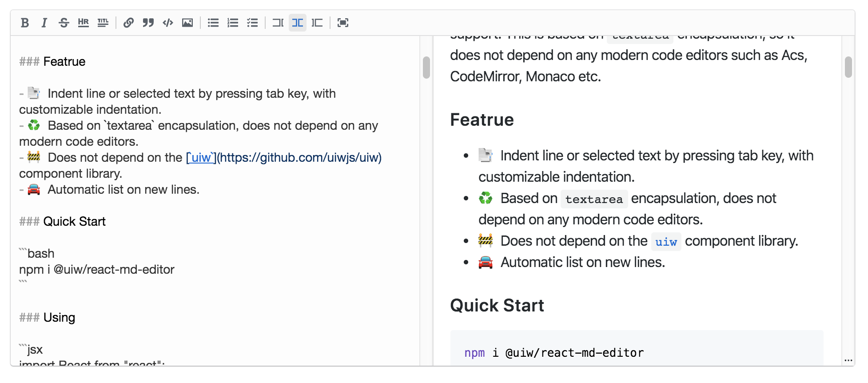Apply strikethrough to text
The image size is (868, 383).
(64, 23)
